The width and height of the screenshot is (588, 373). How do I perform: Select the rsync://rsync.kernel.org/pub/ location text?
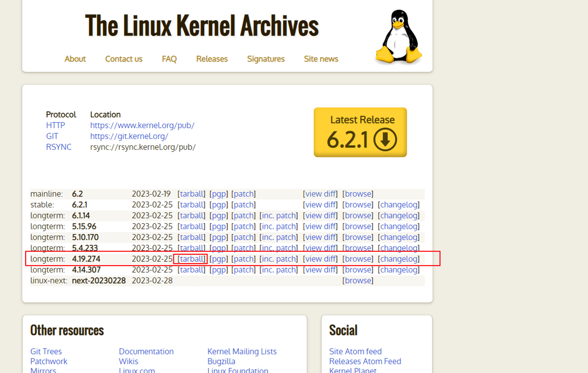point(143,147)
